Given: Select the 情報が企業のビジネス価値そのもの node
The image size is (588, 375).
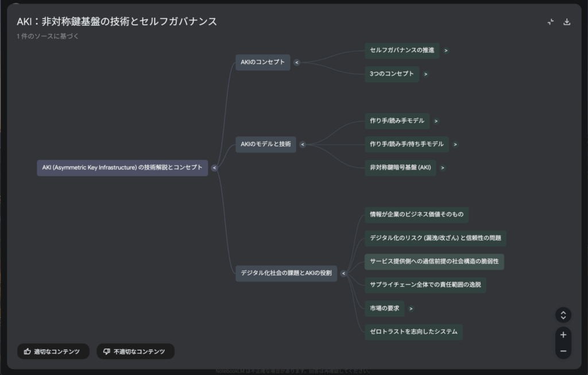Looking at the screenshot, I should [416, 215].
